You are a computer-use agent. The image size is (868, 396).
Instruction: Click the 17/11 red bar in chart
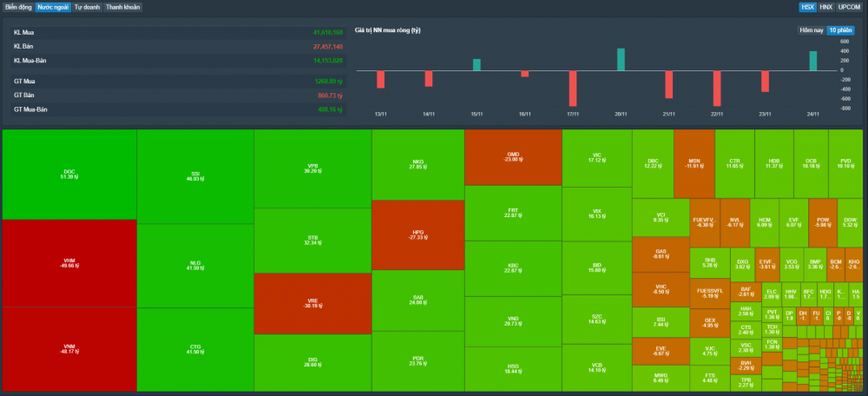(573, 89)
